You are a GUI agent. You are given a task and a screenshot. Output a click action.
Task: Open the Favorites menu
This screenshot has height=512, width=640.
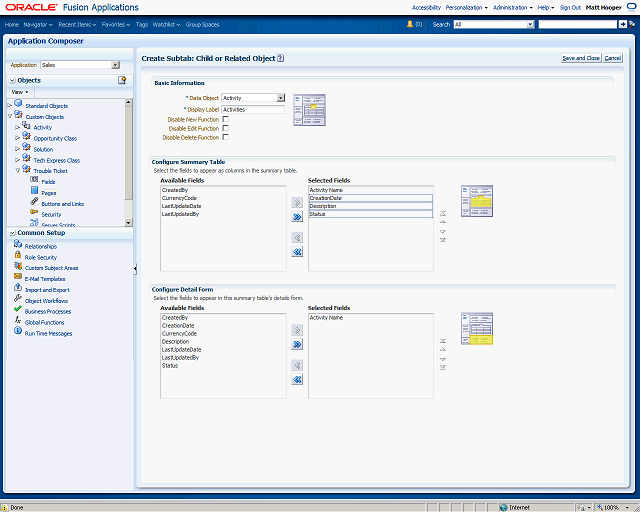(116, 24)
